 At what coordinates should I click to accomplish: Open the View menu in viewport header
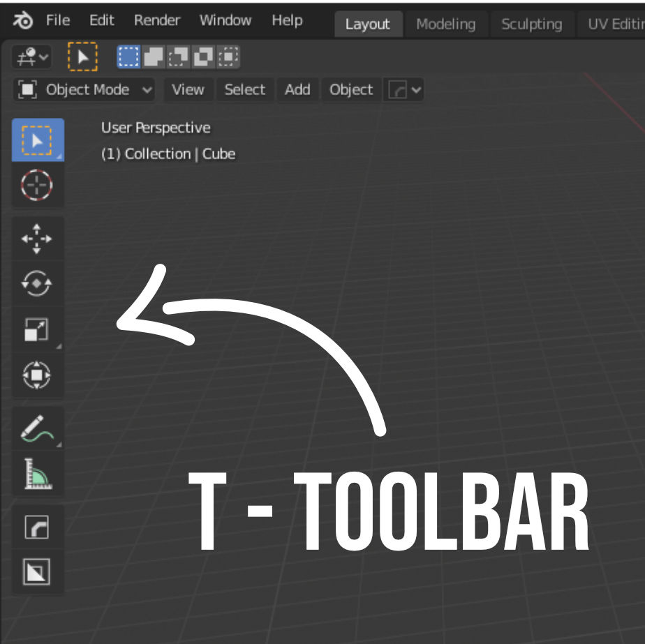188,90
